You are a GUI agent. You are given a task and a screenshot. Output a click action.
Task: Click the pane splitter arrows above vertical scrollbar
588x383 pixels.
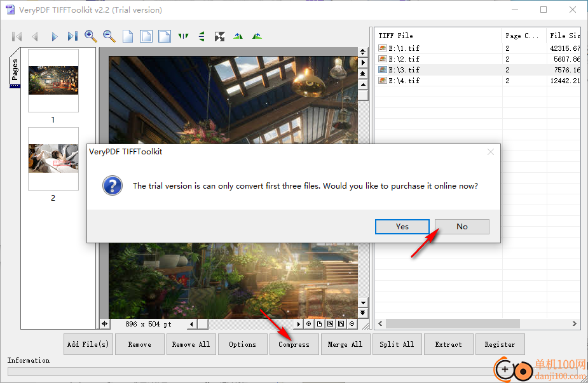[x=362, y=51]
